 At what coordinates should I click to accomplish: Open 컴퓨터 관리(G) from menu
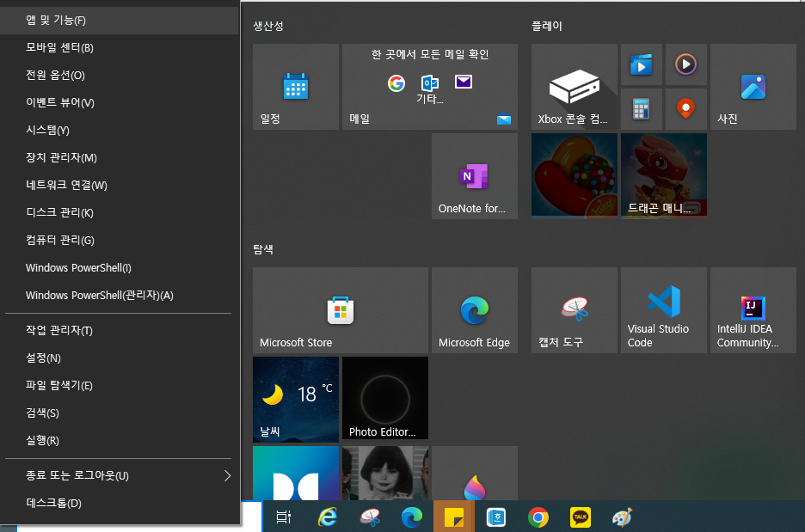[x=119, y=240]
